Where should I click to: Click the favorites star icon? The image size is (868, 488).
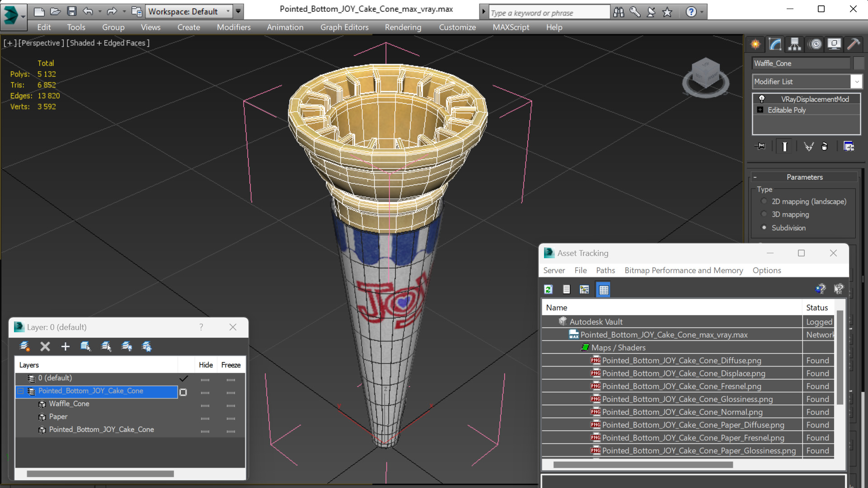click(x=667, y=12)
